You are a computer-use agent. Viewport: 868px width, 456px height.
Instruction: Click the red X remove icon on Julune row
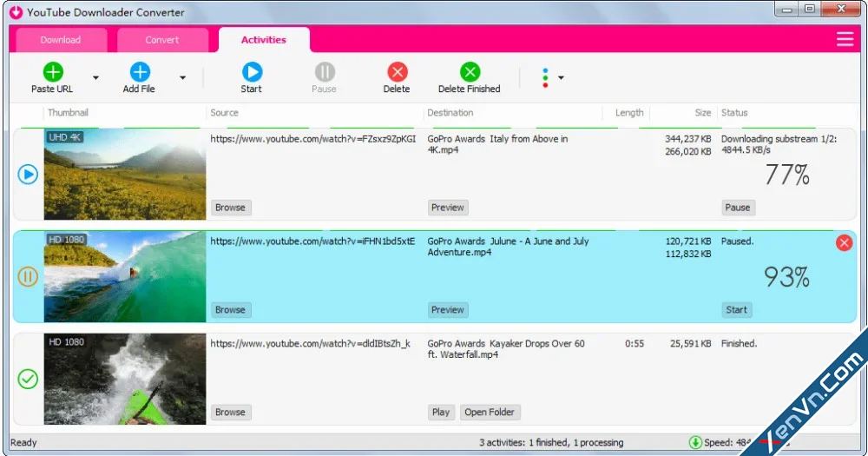845,242
